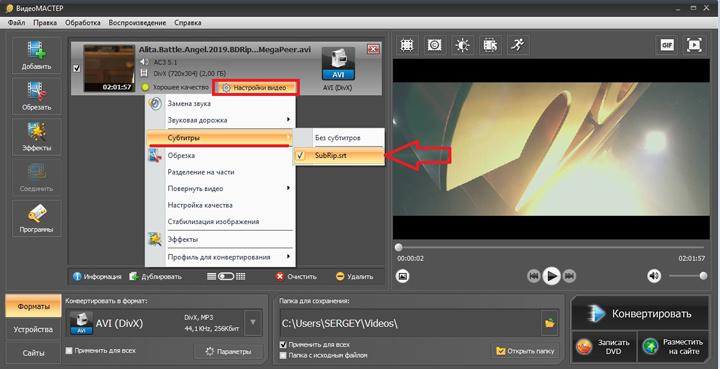
Task: Select Без субтитров in submenu
Action: click(339, 138)
